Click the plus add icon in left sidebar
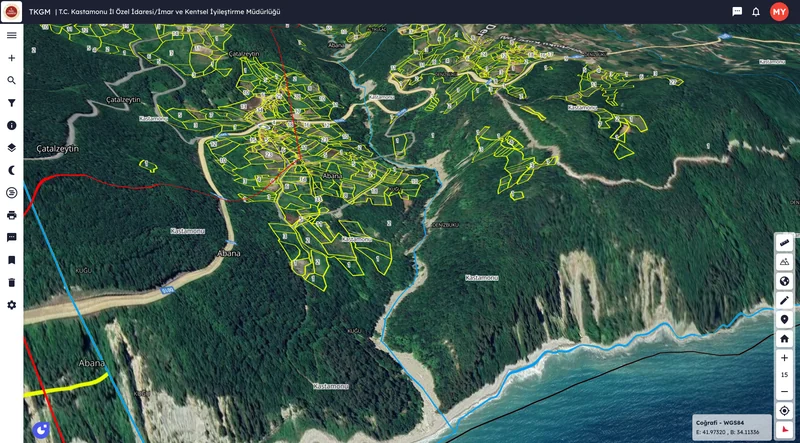This screenshot has width=800, height=443. (x=11, y=58)
